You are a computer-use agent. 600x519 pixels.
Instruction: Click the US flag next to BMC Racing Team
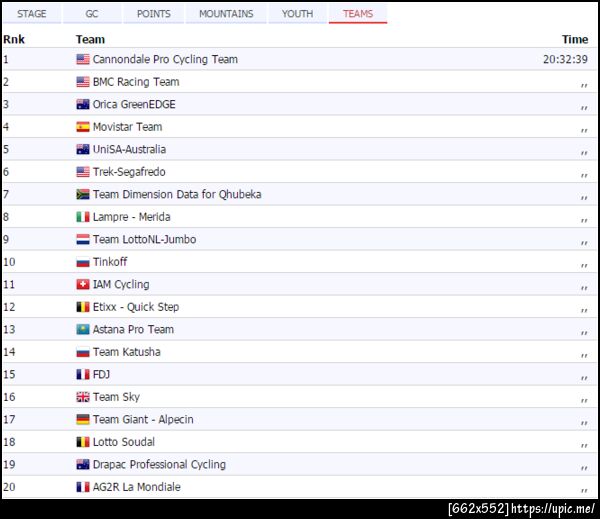83,82
